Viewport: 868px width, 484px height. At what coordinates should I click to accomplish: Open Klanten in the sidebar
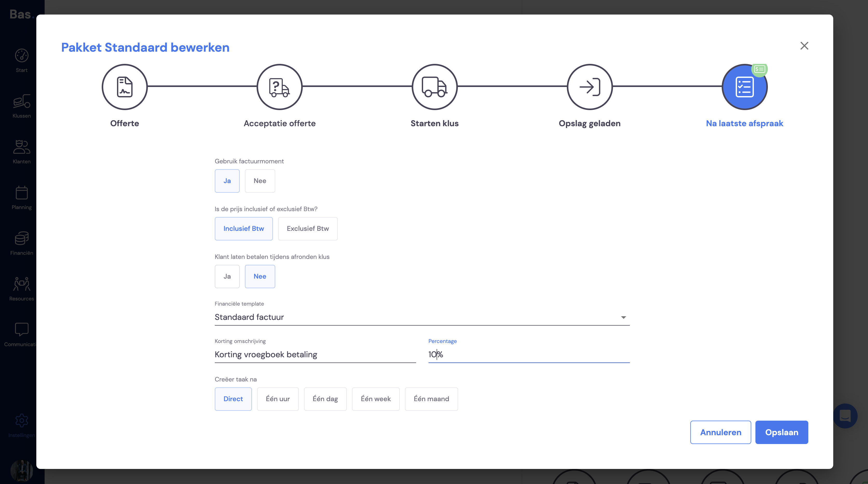pyautogui.click(x=22, y=152)
